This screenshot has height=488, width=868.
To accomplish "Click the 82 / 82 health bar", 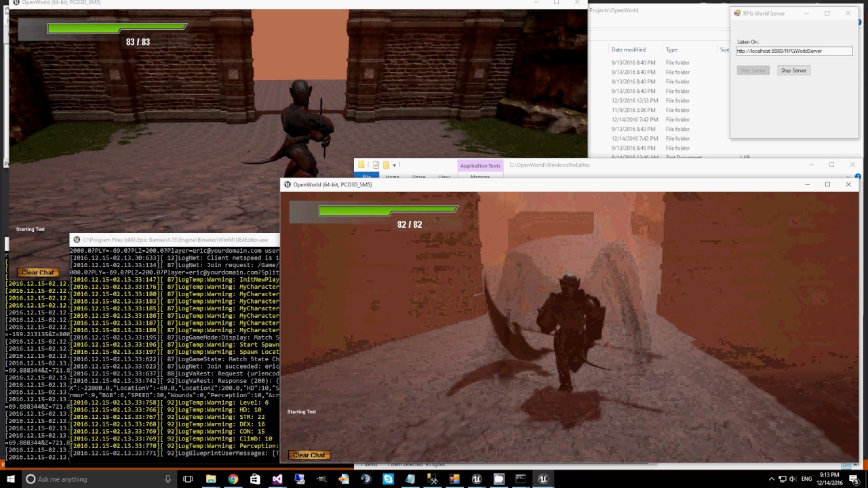I will (389, 211).
